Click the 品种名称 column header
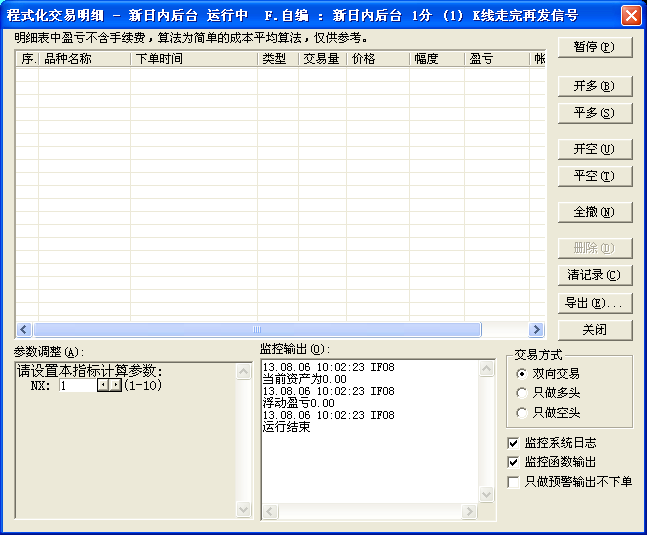 point(85,59)
